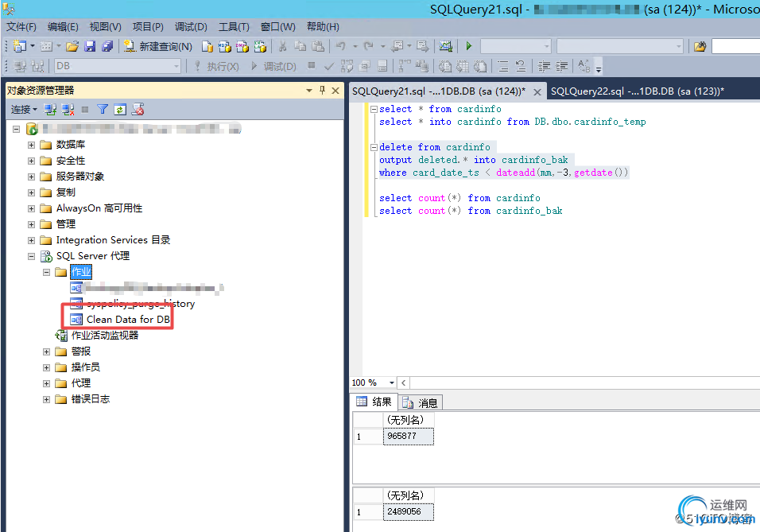The height and width of the screenshot is (532, 760).
Task: Select the Clean Data for DB job
Action: (128, 319)
